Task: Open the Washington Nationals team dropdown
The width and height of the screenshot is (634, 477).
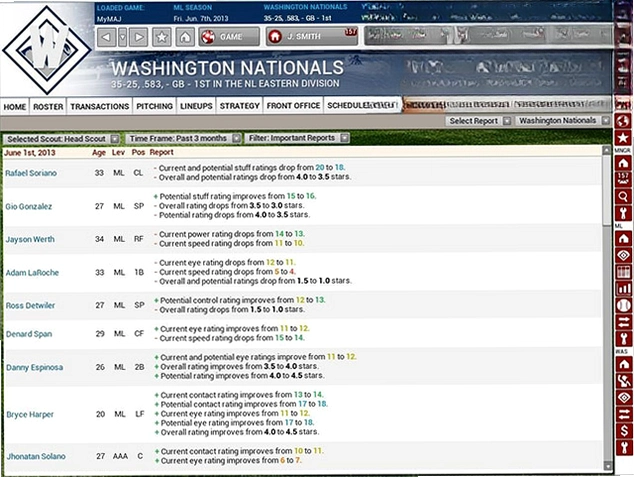Action: [563, 120]
